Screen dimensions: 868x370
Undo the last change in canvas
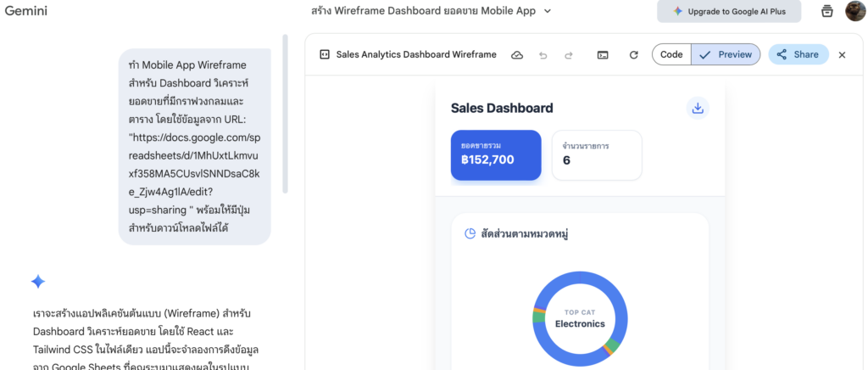pos(543,55)
